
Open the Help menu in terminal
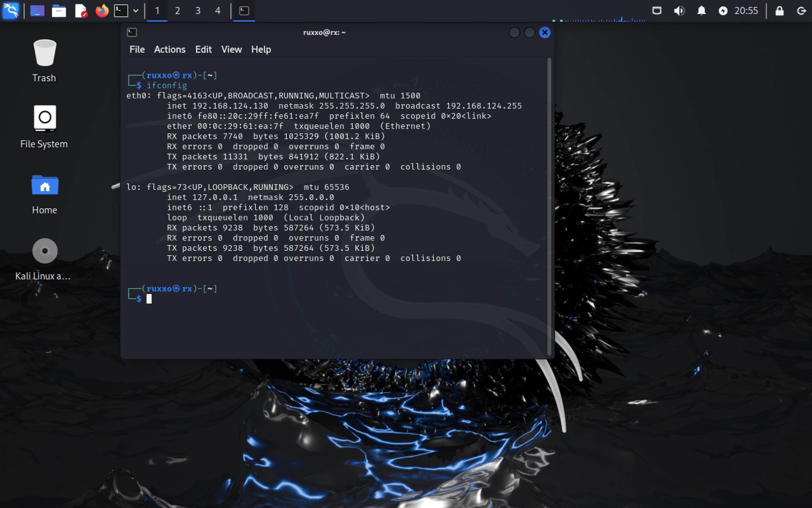click(x=261, y=50)
